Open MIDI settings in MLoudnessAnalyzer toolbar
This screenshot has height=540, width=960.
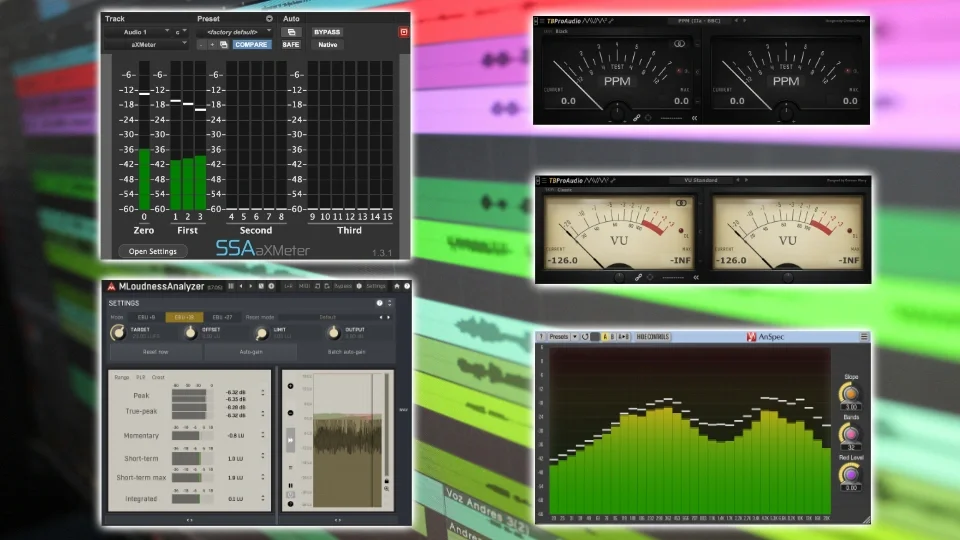point(304,286)
